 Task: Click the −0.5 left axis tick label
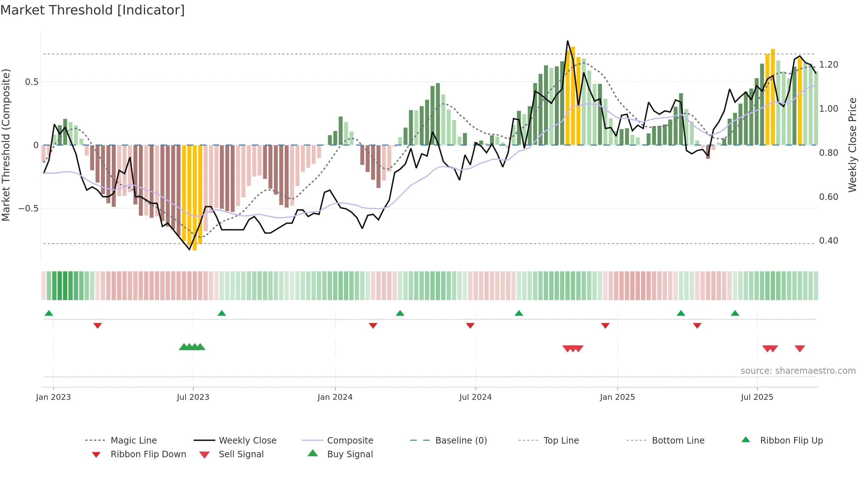(28, 209)
